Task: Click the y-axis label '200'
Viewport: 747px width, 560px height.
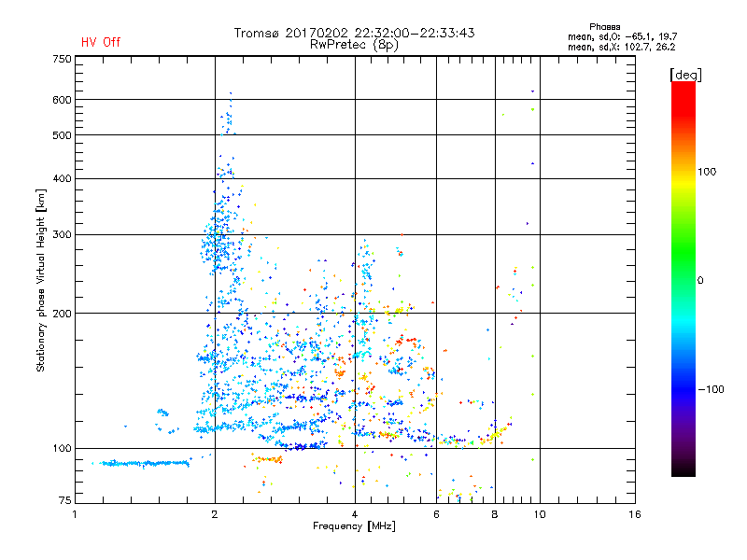Action: coord(63,314)
